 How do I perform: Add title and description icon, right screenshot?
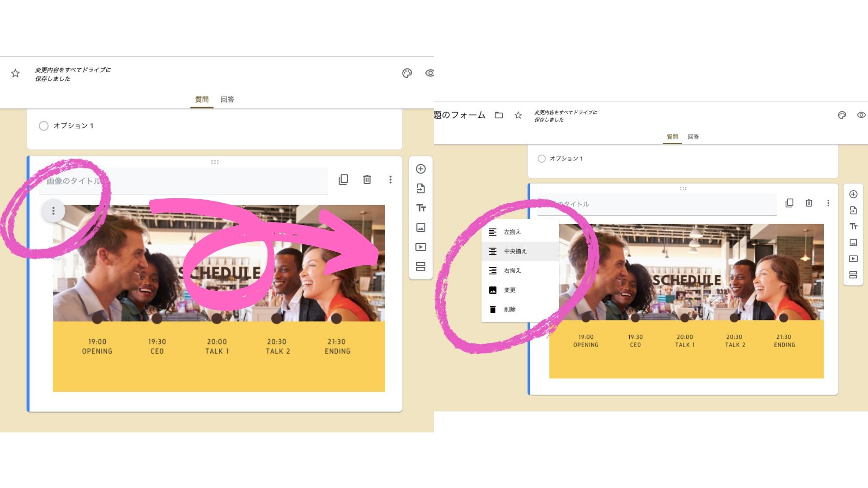(x=854, y=226)
